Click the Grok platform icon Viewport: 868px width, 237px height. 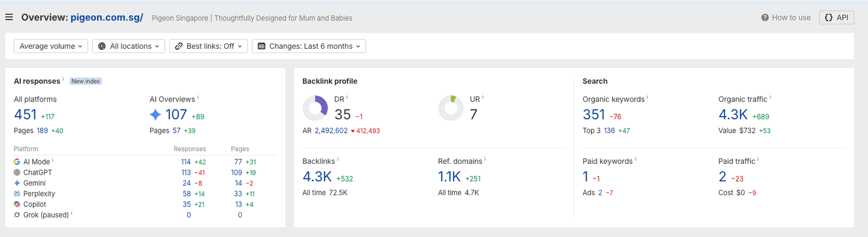[x=17, y=215]
